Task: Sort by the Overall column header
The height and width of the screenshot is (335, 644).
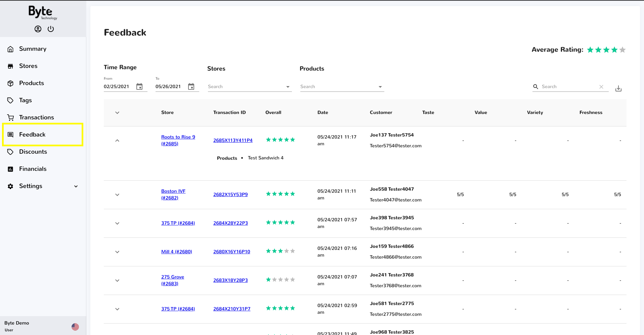Action: [x=273, y=113]
